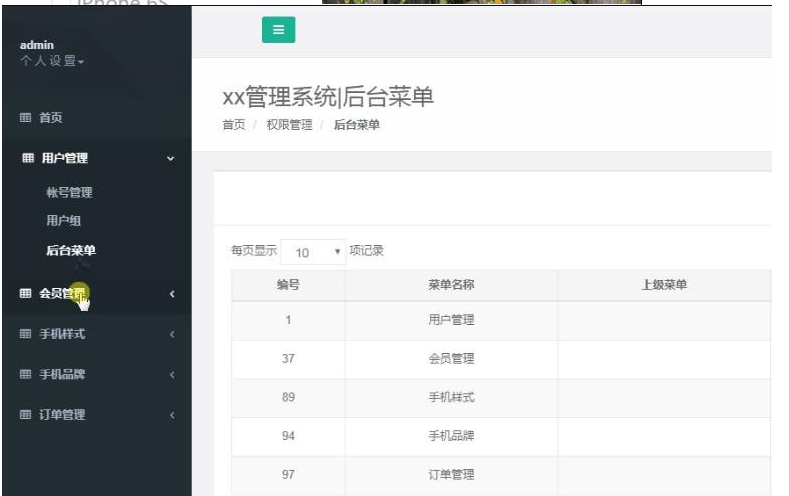
Task: Open the 每页显示 records-per-page dropdown
Action: click(x=313, y=253)
